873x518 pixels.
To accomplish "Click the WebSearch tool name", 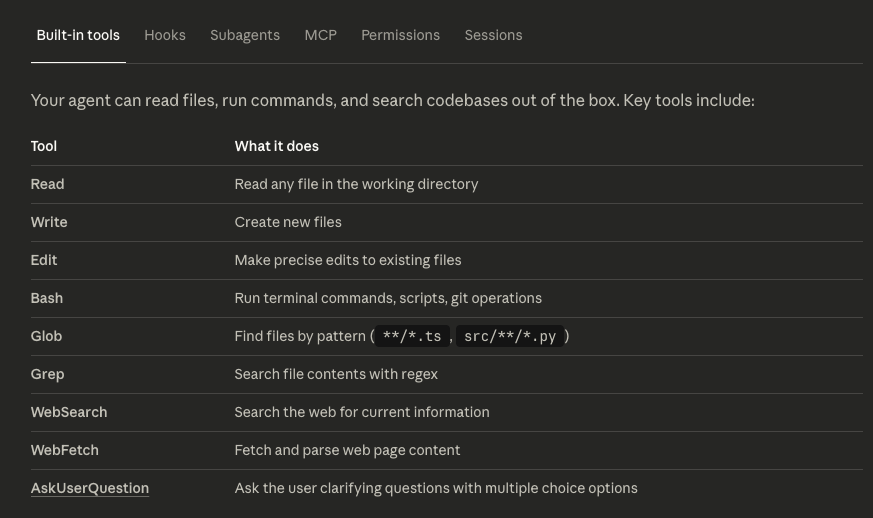I will pos(69,412).
